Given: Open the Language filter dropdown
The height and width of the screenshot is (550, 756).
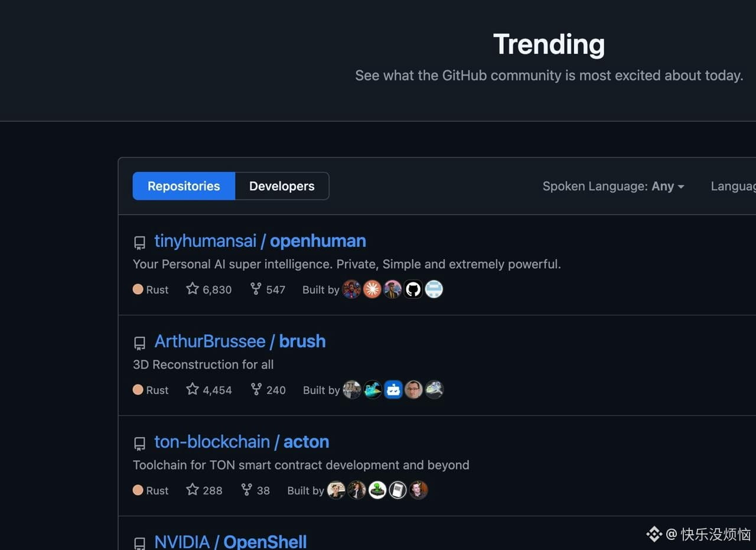Looking at the screenshot, I should pos(733,186).
